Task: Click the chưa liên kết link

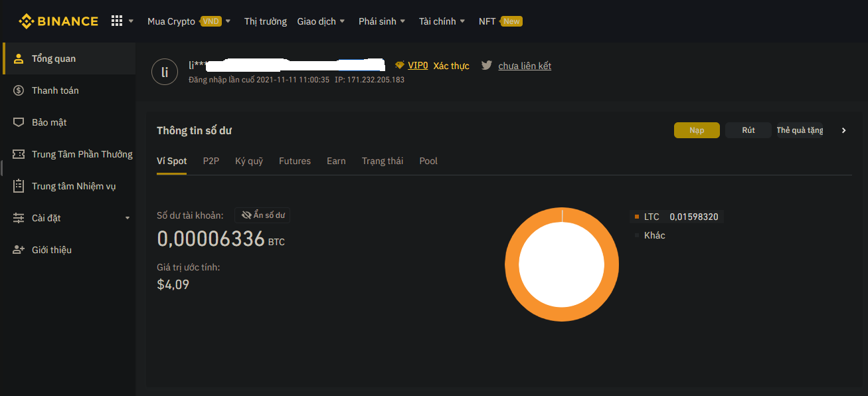Action: [x=525, y=66]
